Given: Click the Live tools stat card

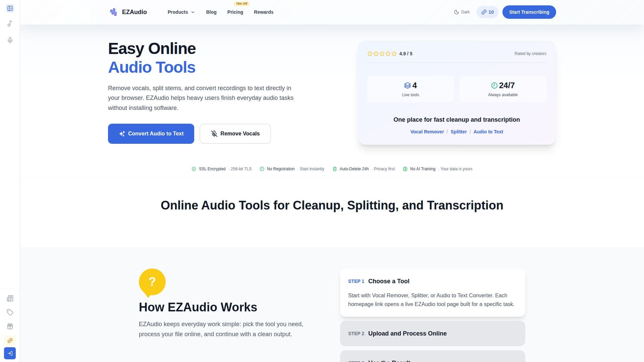Looking at the screenshot, I should click(x=411, y=89).
